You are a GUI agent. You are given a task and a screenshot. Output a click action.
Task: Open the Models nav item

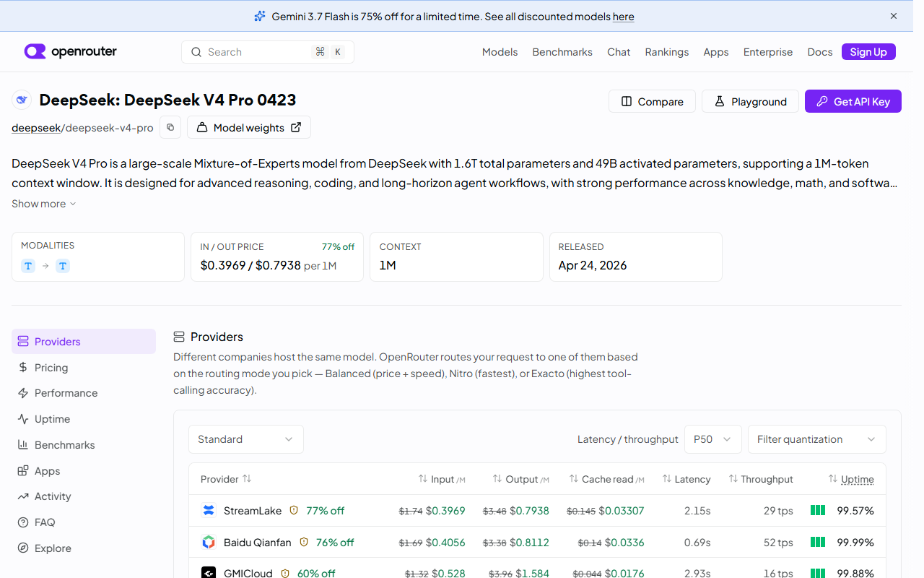pyautogui.click(x=500, y=52)
